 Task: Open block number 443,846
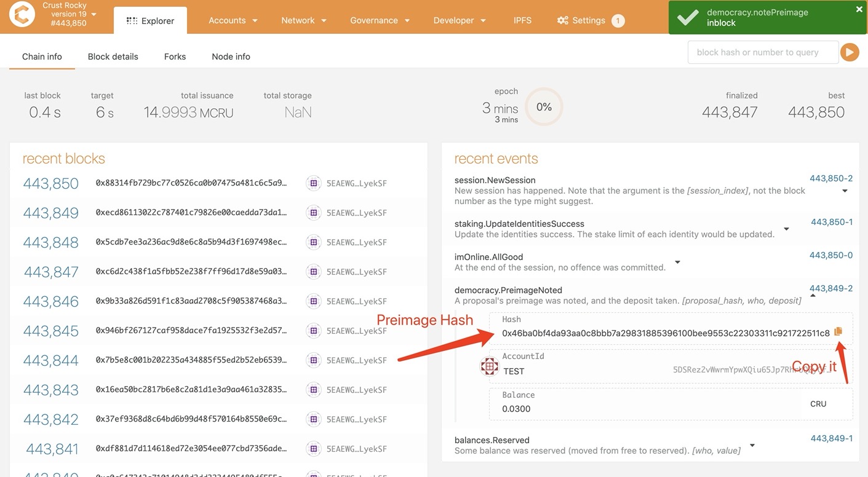pyautogui.click(x=51, y=301)
